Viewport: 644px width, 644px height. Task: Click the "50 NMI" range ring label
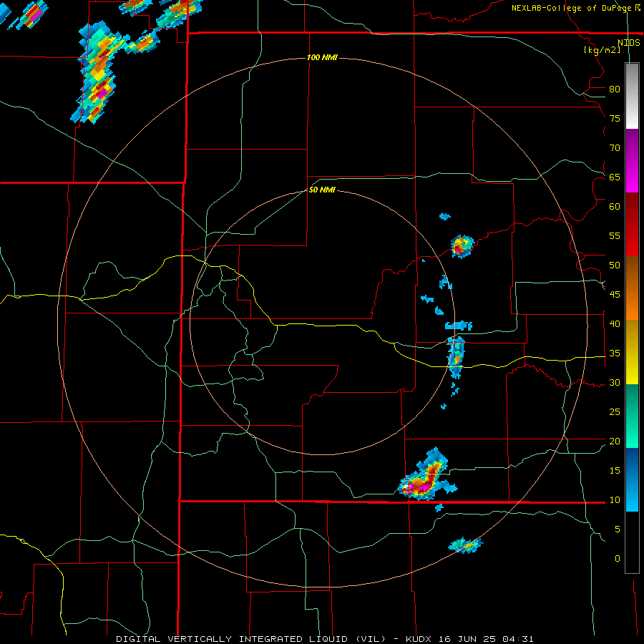point(322,190)
